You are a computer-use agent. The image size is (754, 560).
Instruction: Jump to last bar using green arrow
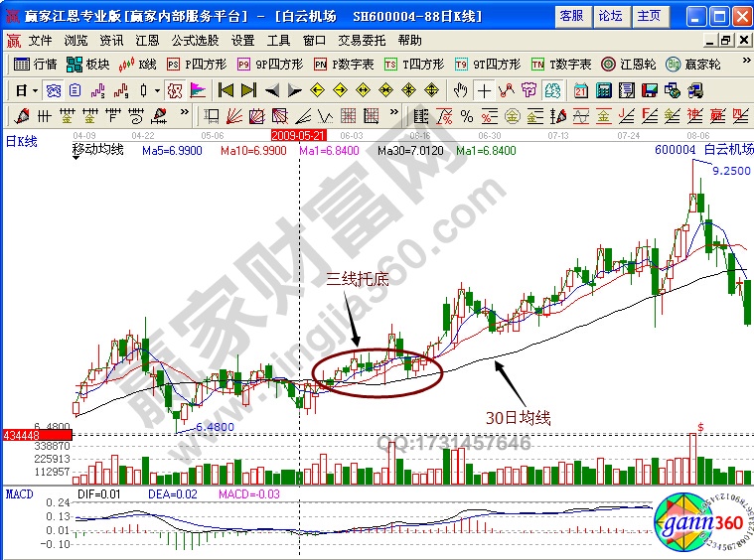click(x=248, y=90)
